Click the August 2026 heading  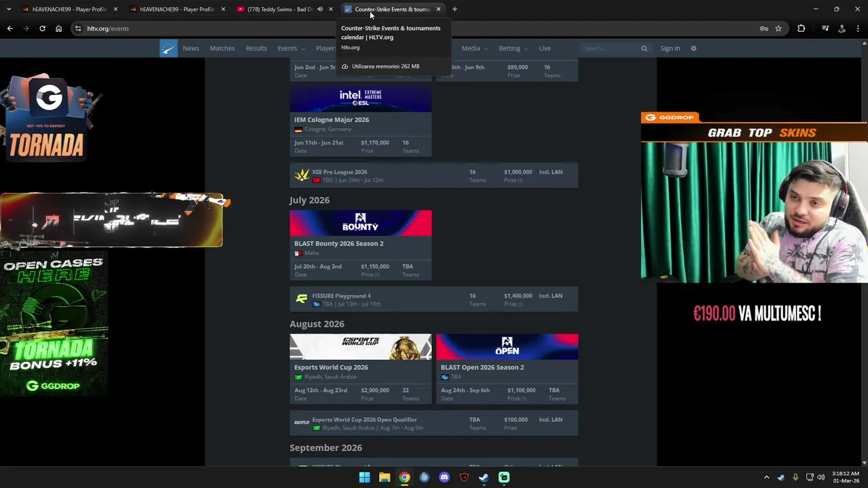click(x=317, y=324)
